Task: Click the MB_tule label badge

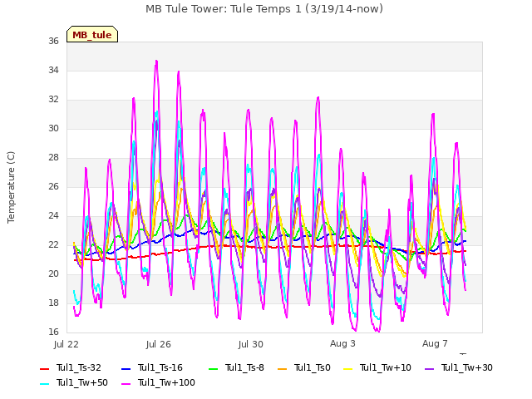Action: pyautogui.click(x=92, y=34)
